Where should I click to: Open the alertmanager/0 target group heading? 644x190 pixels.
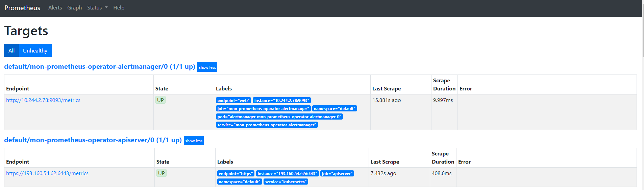[100, 66]
